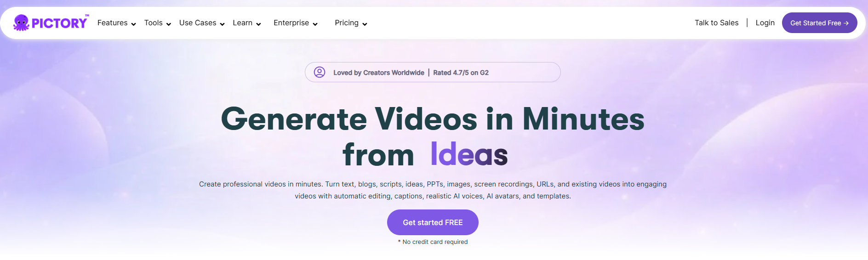
Task: Select the Features menu label
Action: (112, 23)
